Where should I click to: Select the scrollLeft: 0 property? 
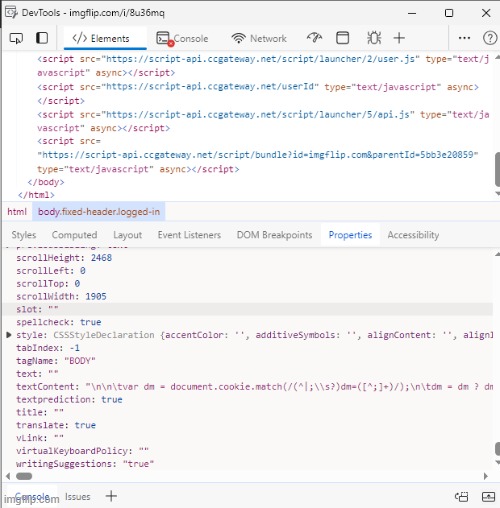coord(51,271)
